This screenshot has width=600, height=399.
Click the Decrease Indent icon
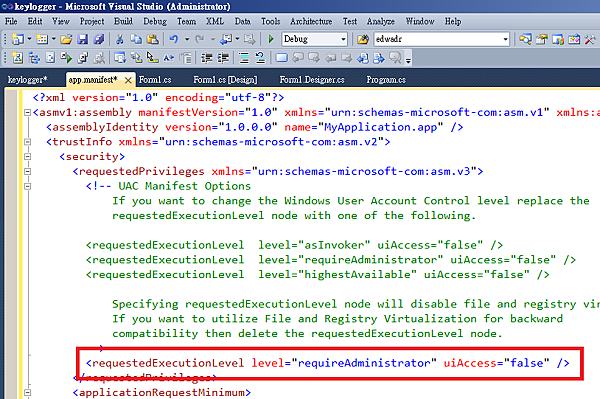tap(207, 58)
